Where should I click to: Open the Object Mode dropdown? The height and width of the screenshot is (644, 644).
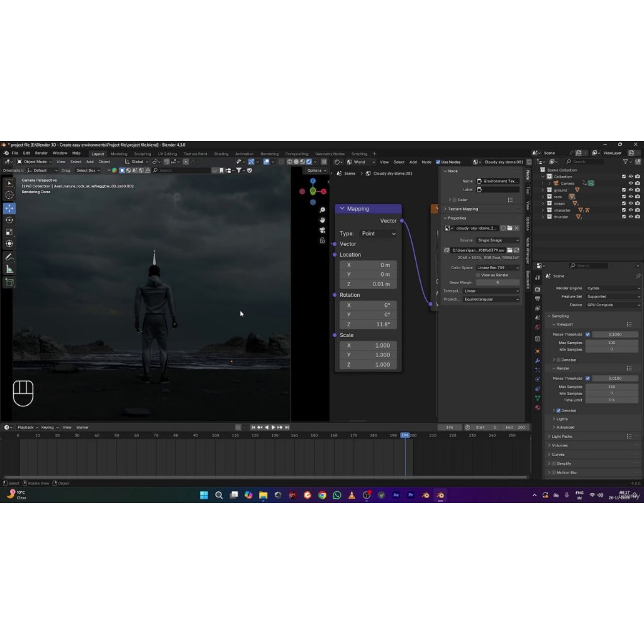pyautogui.click(x=35, y=162)
